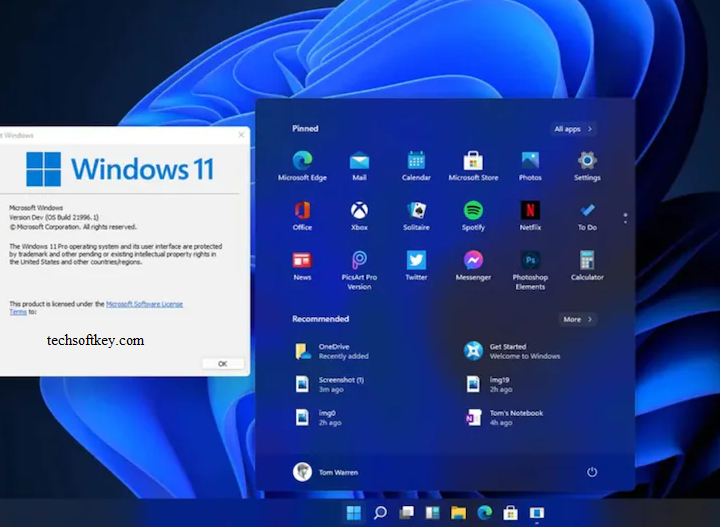Open the To Do app

point(587,216)
